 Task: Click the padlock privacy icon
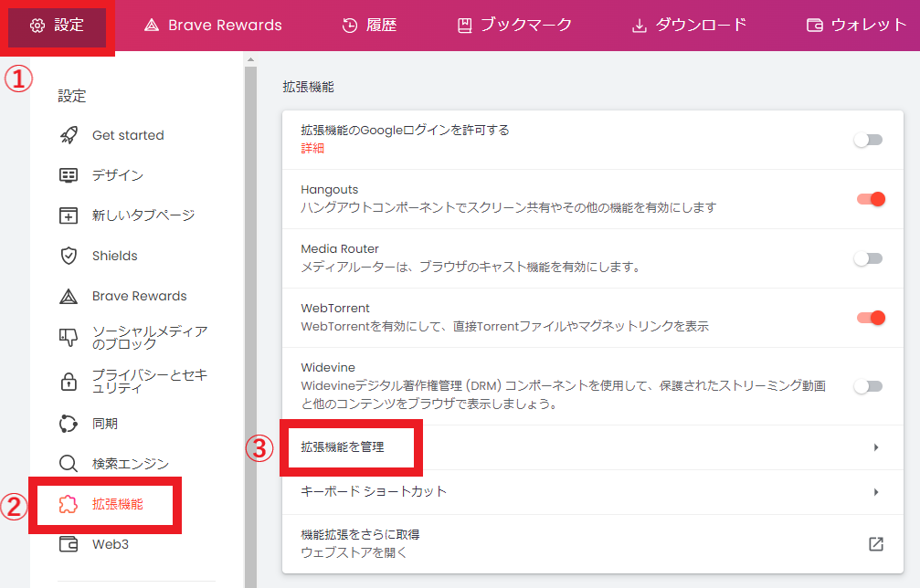pos(69,382)
